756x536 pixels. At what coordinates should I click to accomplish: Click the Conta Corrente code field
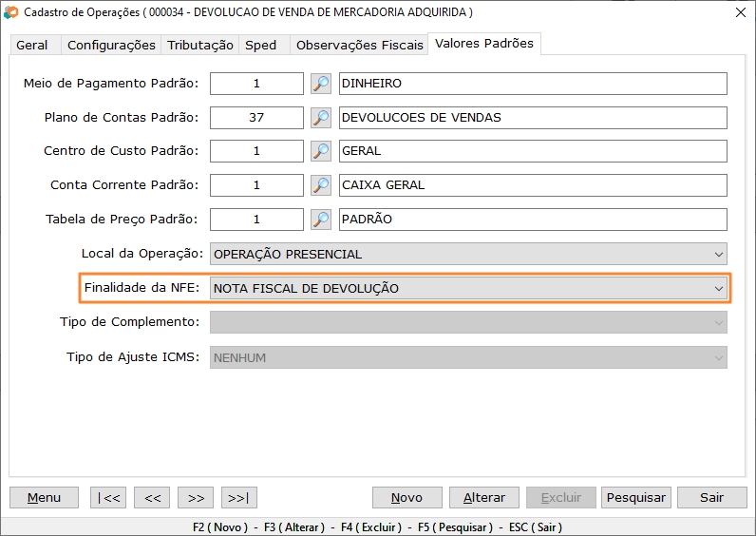(x=256, y=185)
